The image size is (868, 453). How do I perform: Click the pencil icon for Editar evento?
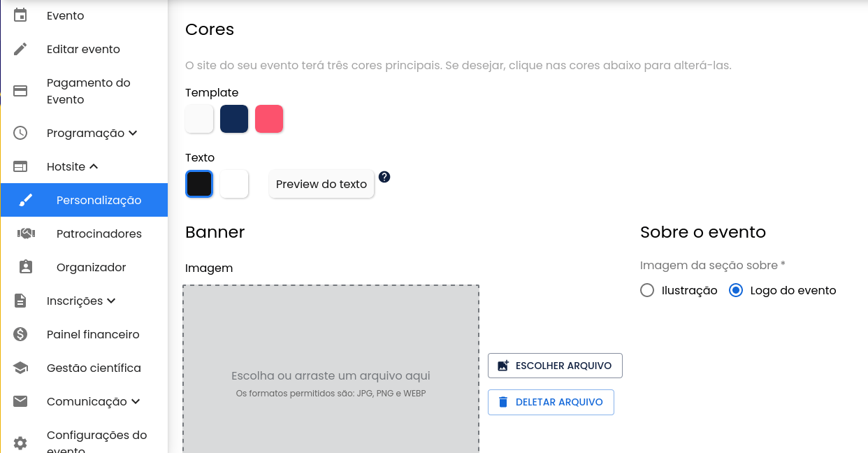(x=20, y=49)
